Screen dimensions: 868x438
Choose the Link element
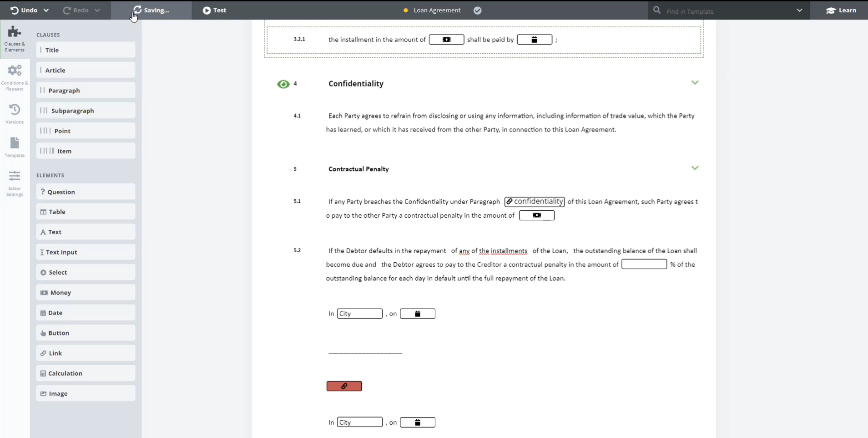86,353
